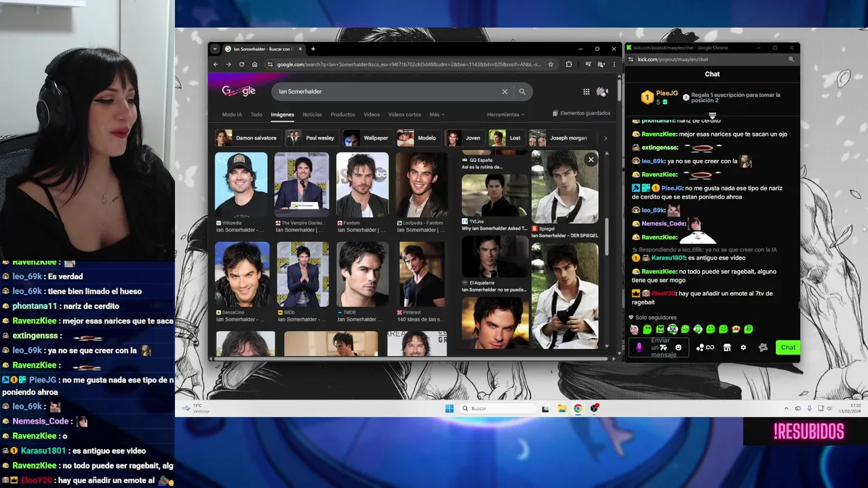Image resolution: width=868 pixels, height=488 pixels.
Task: Show more related search chips arrow
Action: (x=605, y=138)
